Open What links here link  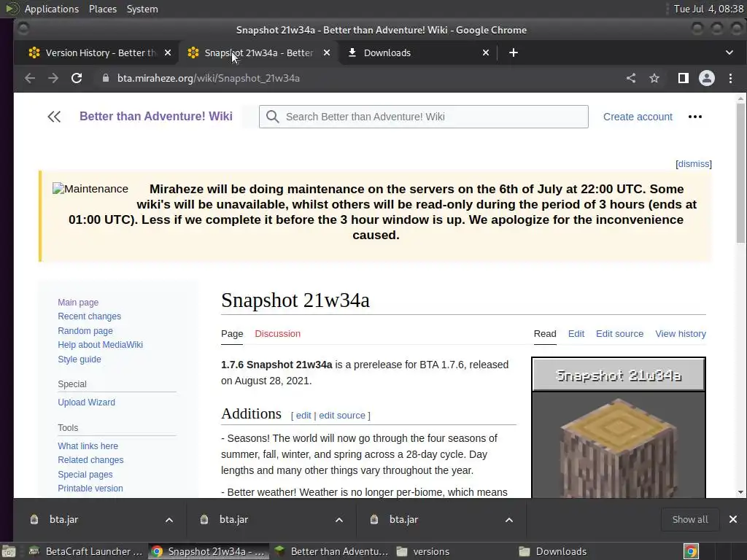tap(88, 446)
